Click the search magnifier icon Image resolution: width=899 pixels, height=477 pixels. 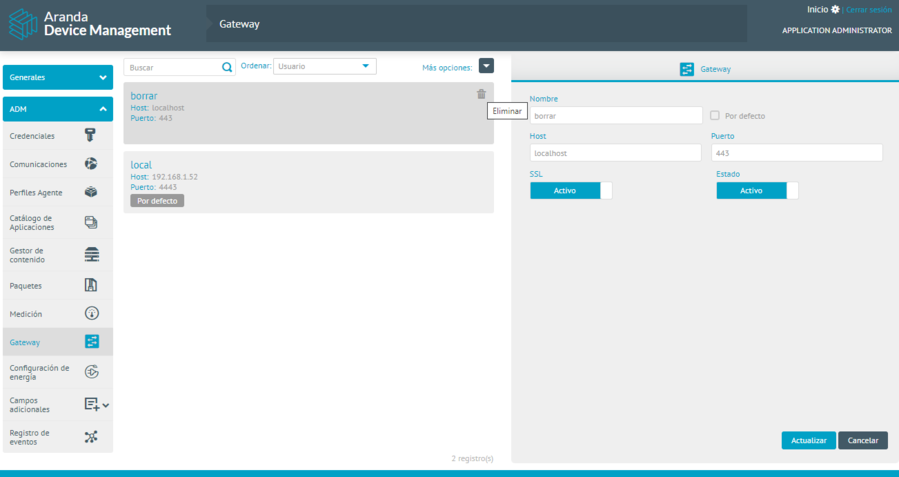tap(227, 67)
